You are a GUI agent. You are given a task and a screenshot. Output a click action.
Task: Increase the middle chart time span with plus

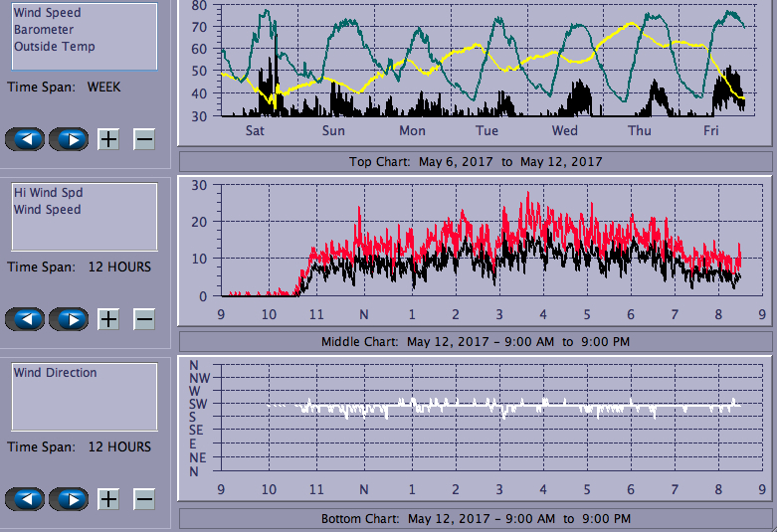coord(108,319)
